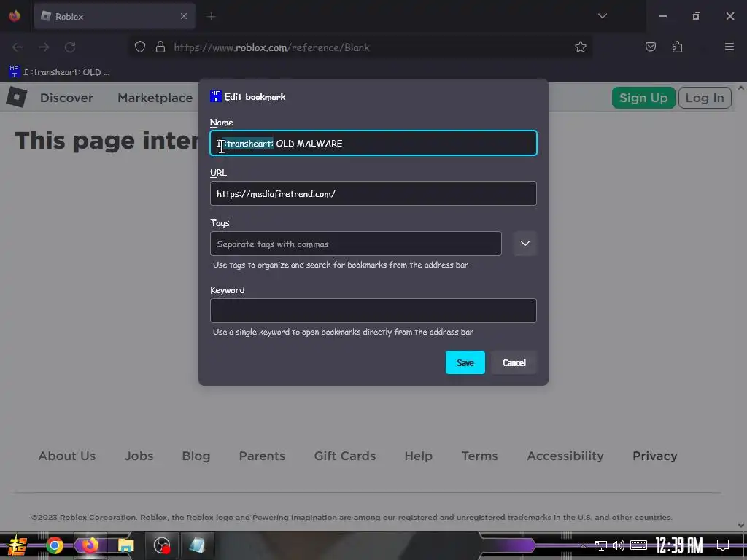Open the Terms footer link

479,456
